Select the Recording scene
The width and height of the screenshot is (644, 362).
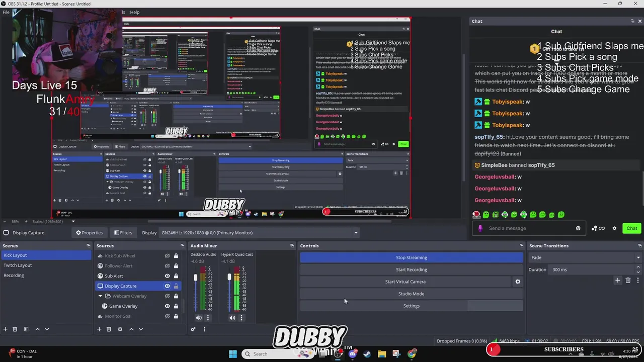(46, 276)
